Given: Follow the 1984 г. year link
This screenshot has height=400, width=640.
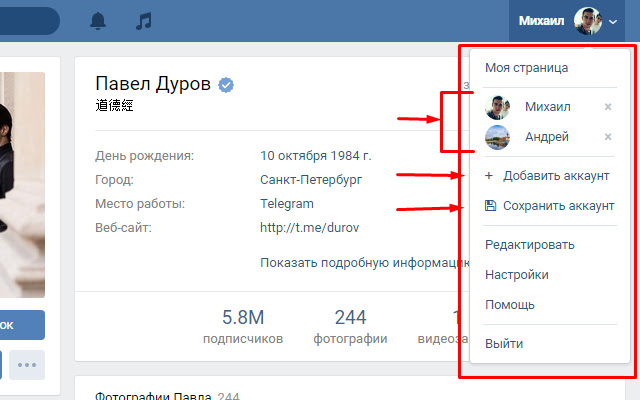Looking at the screenshot, I should click(351, 156).
